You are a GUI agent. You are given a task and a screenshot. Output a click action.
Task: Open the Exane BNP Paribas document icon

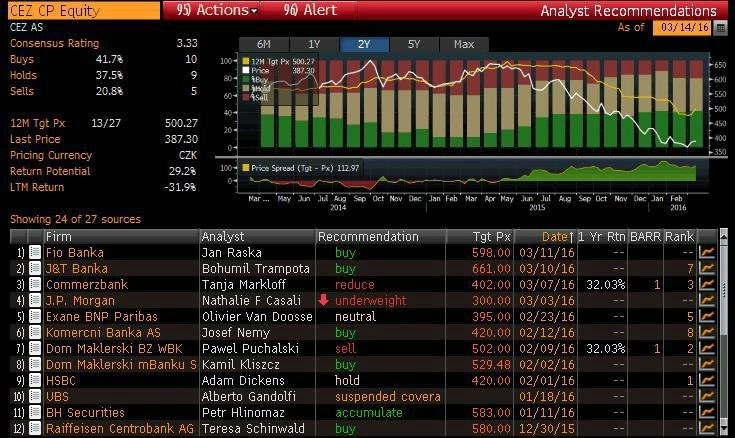point(35,316)
